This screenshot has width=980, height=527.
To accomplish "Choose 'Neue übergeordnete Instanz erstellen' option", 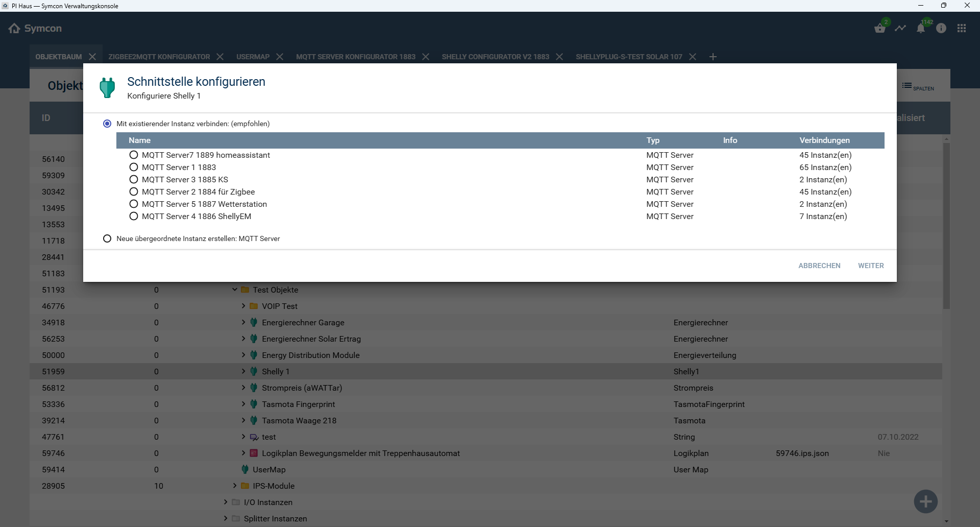I will point(107,238).
